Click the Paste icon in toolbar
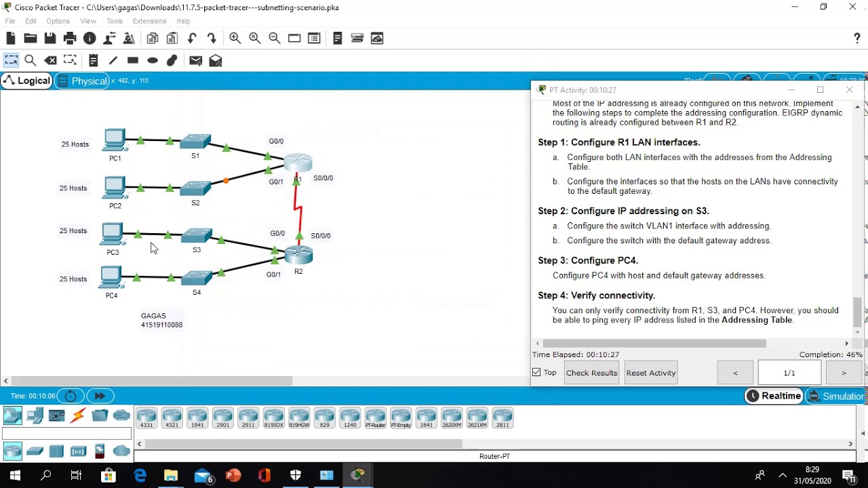The height and width of the screenshot is (488, 868). click(x=172, y=39)
